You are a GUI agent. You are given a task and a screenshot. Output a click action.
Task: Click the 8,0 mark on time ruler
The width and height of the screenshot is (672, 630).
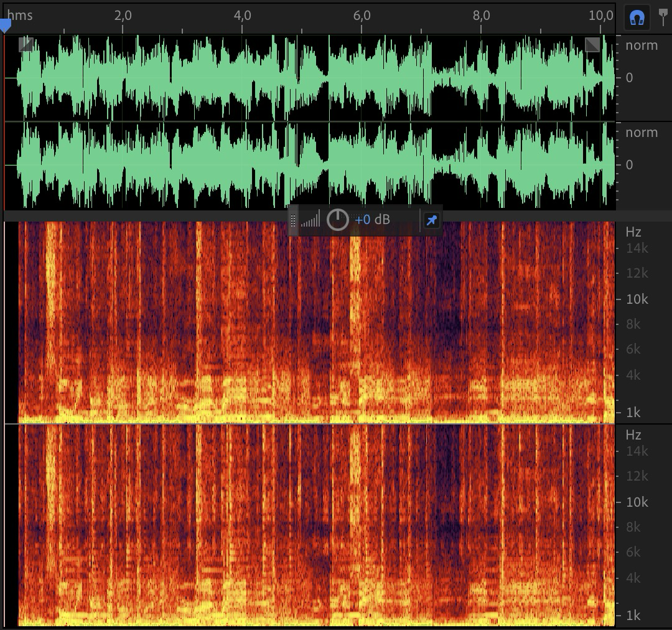481,15
